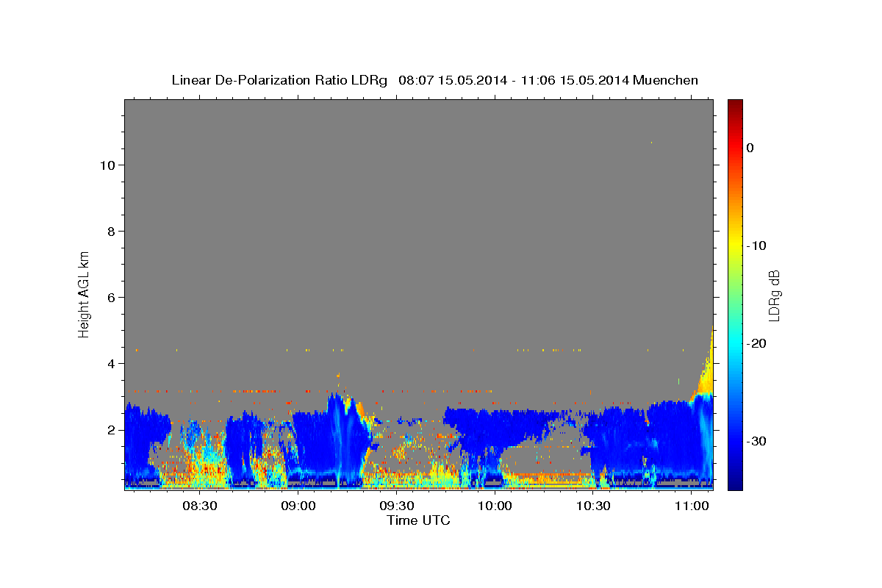Screen dimensions: 882x588
Task: Click the 08:30 time axis label
Action: tap(199, 506)
